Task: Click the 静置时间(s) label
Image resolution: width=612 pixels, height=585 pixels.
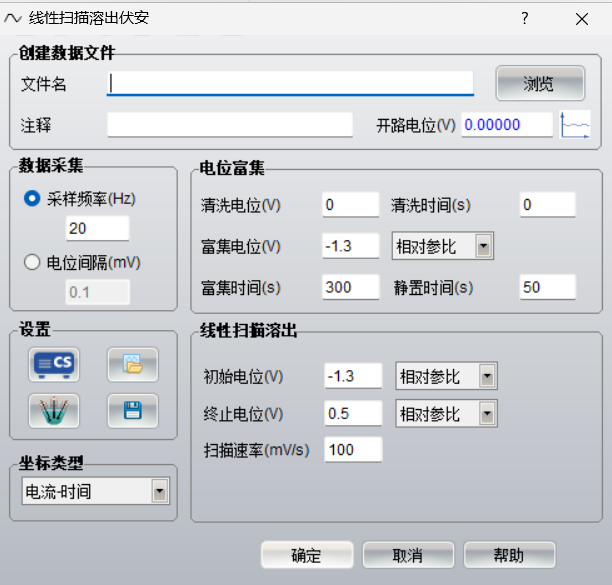Action: click(433, 288)
